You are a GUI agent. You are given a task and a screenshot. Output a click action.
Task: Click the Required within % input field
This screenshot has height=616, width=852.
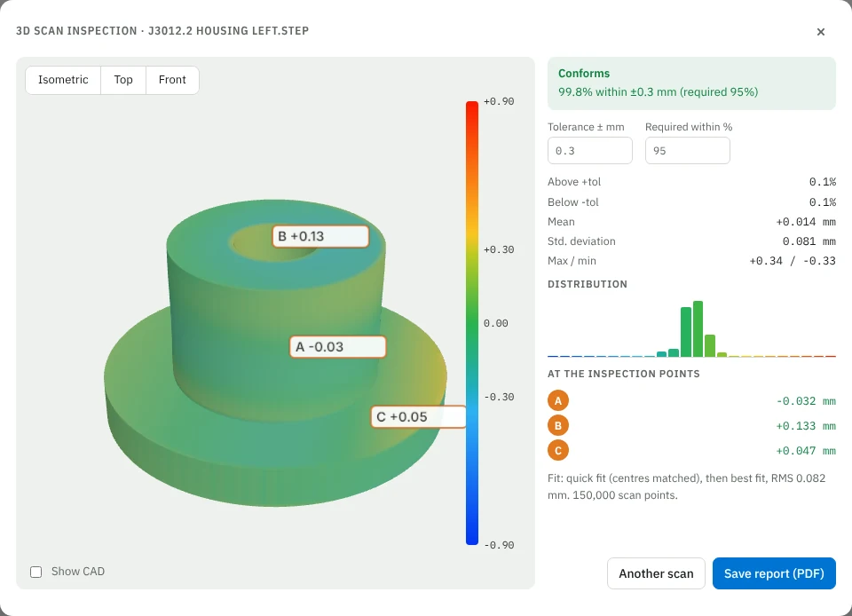[x=687, y=151]
